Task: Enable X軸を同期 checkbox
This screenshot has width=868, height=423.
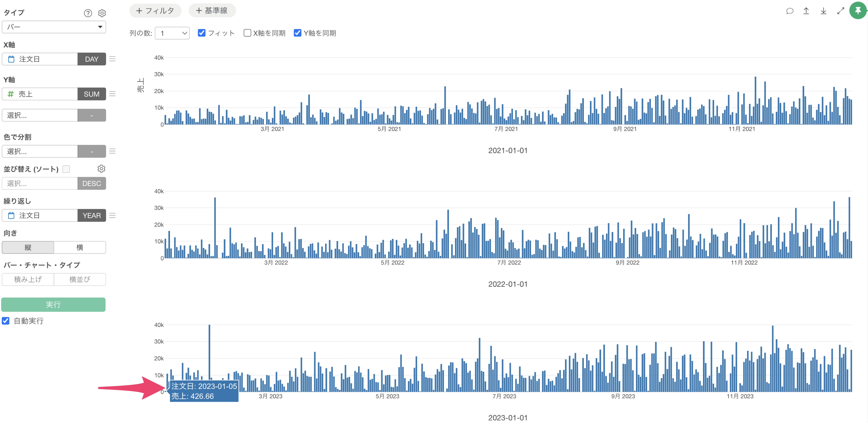Action: pos(247,33)
